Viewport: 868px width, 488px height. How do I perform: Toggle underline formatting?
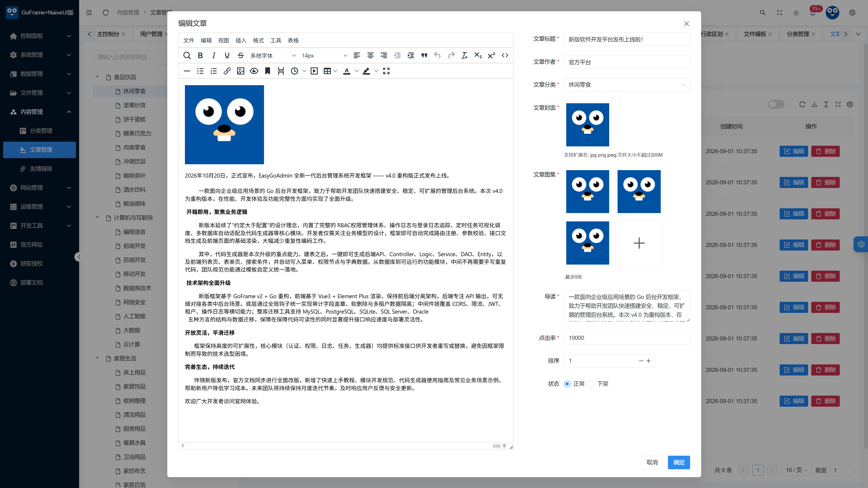click(x=227, y=56)
